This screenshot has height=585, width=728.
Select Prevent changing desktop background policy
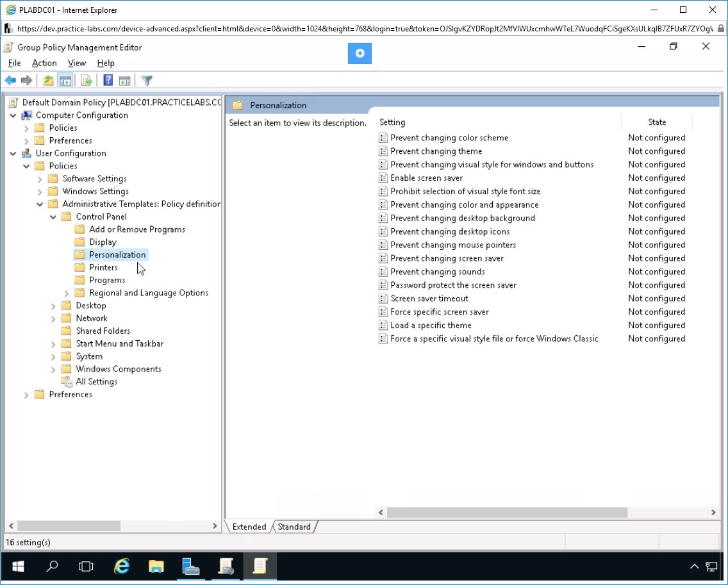click(x=463, y=218)
